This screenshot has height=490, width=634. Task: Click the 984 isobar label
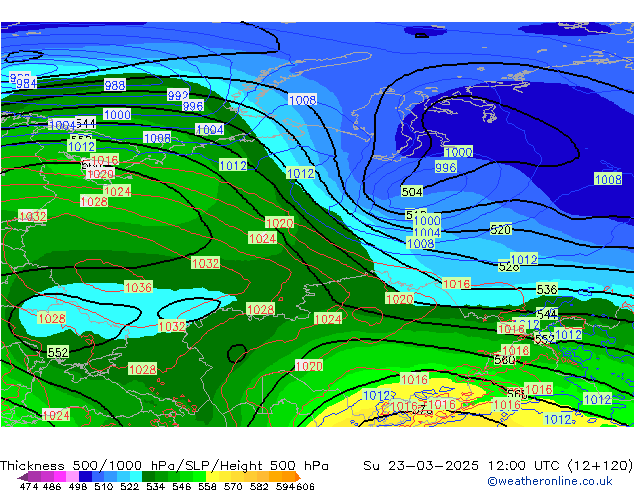(x=26, y=83)
